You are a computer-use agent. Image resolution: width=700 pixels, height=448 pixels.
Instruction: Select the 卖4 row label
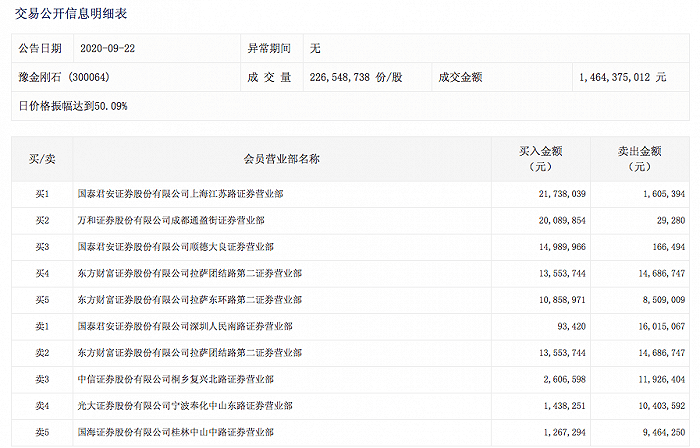point(42,406)
